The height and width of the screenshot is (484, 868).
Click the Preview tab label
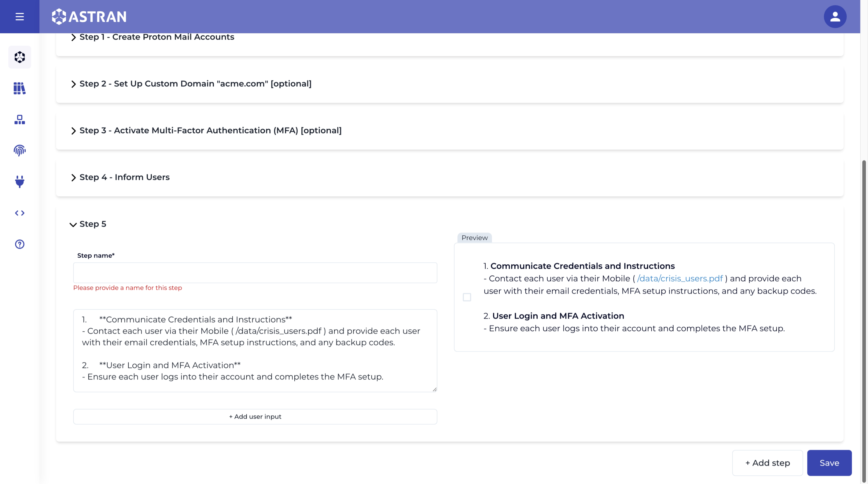click(x=474, y=238)
